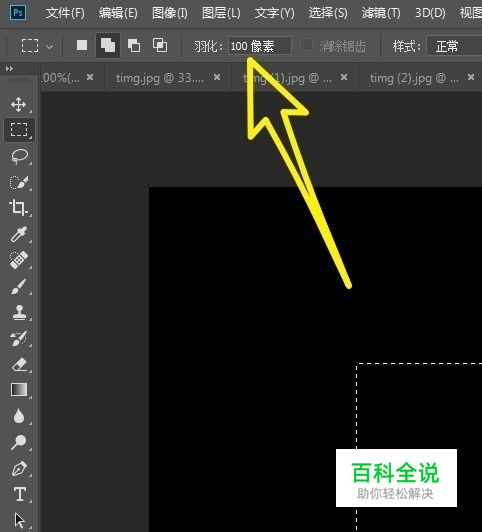Image resolution: width=482 pixels, height=532 pixels.
Task: Open the 图层(L) menu
Action: [221, 13]
